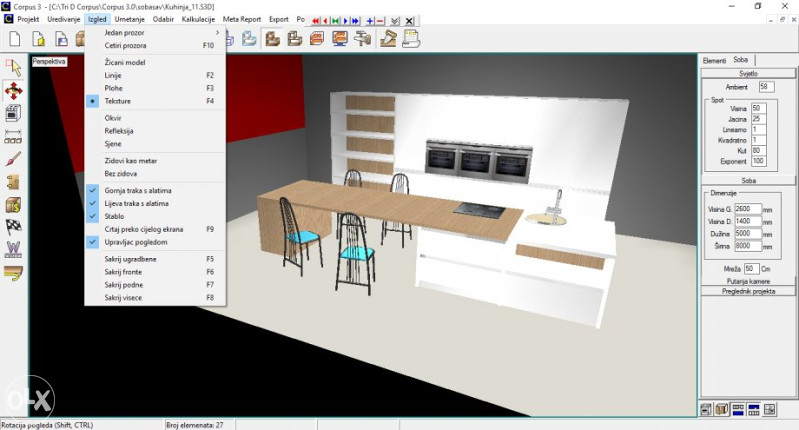Viewport: 799px width, 430px height.
Task: Toggle the Okvir menu option
Action: (155, 118)
